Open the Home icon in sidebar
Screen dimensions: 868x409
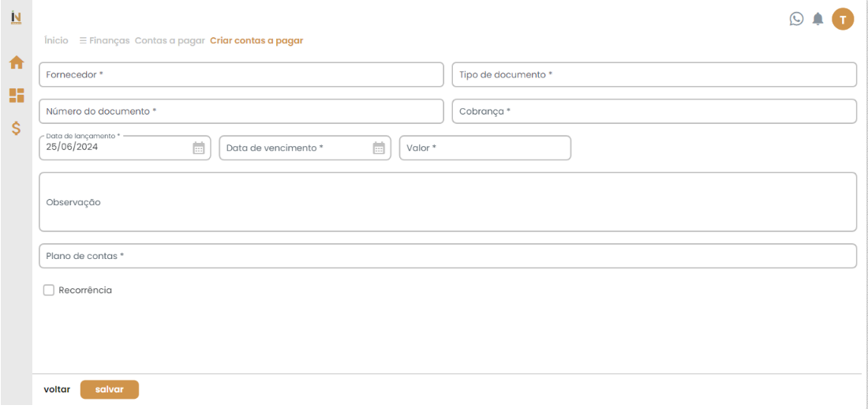click(16, 62)
